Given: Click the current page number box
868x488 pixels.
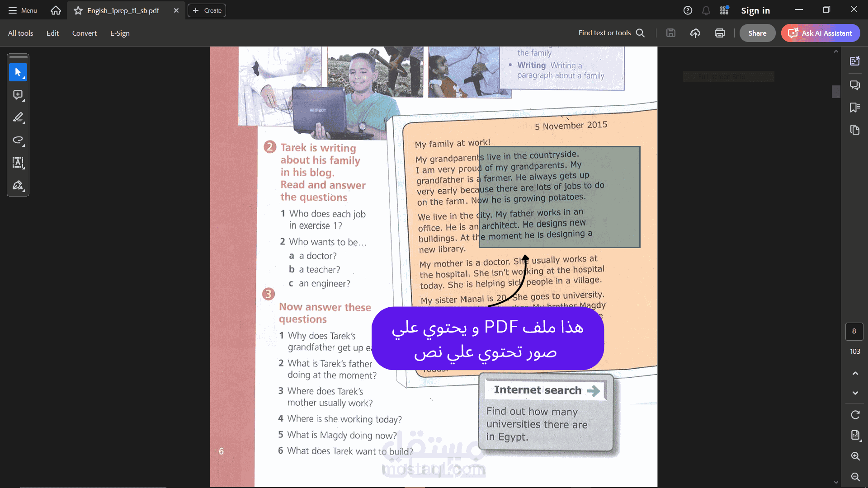Looking at the screenshot, I should click(854, 331).
